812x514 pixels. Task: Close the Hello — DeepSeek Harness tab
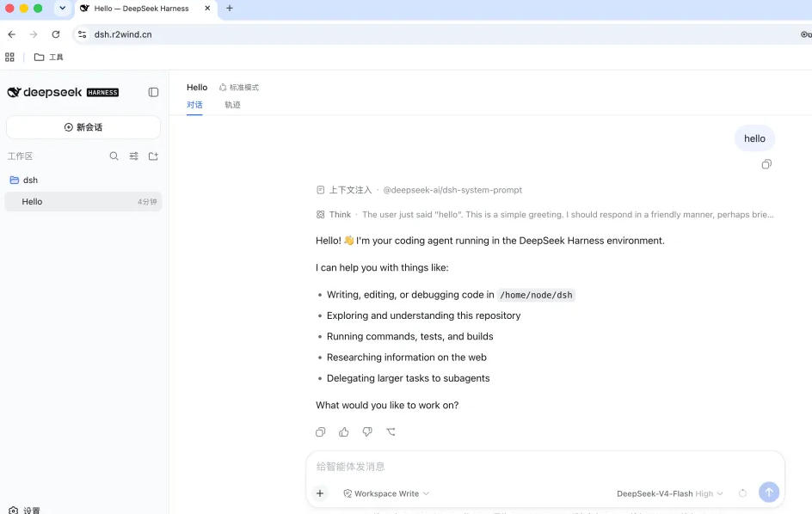(x=207, y=9)
